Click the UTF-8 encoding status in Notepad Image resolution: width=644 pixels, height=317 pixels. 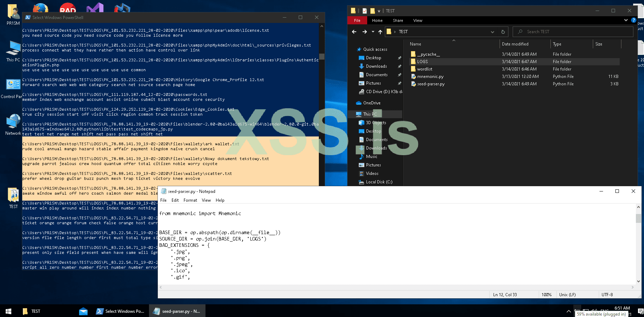click(x=607, y=295)
